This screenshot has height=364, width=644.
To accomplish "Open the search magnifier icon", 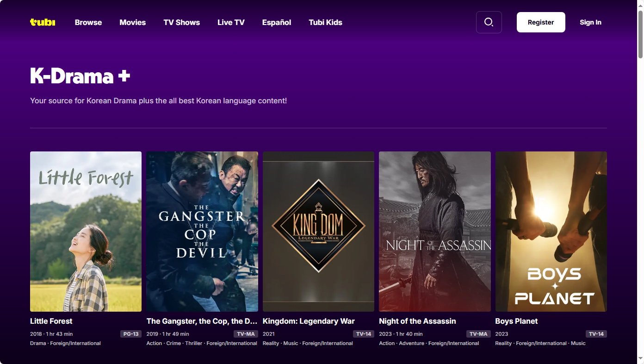I will (489, 22).
